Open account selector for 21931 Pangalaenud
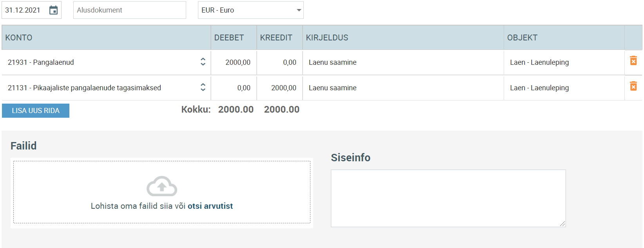The height and width of the screenshot is (248, 644). [203, 62]
